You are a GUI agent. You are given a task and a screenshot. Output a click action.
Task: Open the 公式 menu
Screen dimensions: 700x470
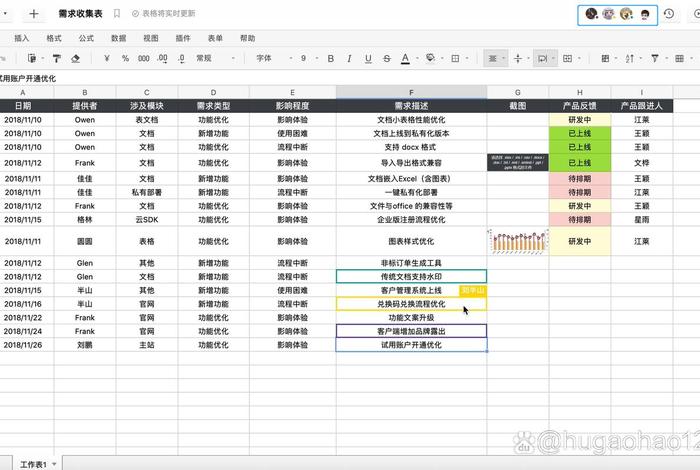(86, 38)
